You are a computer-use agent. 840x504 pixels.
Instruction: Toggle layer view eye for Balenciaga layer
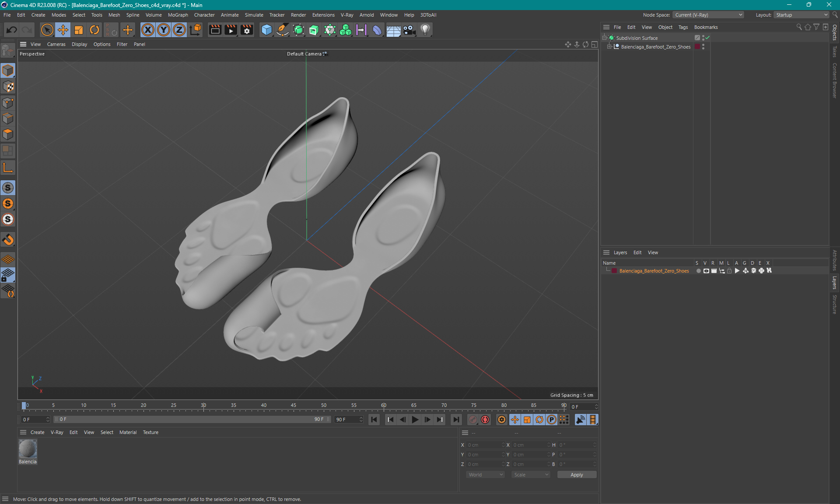pyautogui.click(x=706, y=271)
